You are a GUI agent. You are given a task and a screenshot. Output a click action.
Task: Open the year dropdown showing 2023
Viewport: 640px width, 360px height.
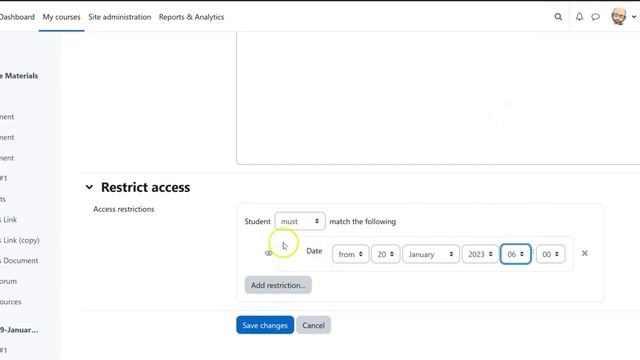click(480, 254)
